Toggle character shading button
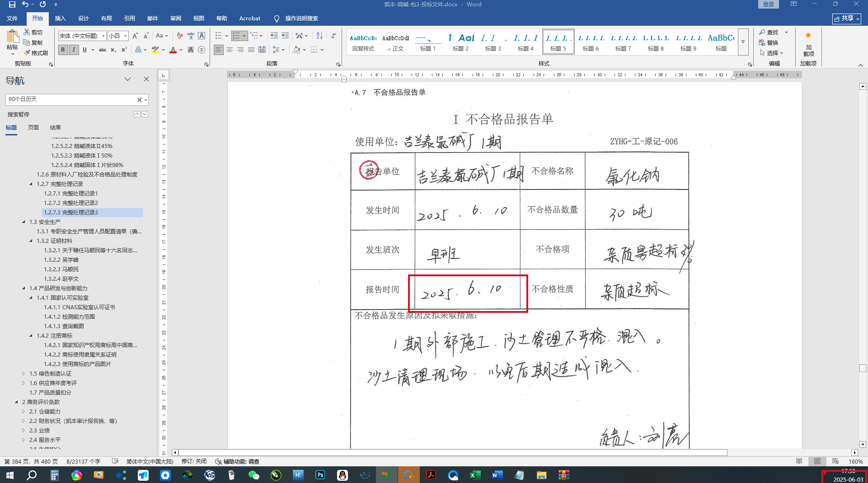 191,50
